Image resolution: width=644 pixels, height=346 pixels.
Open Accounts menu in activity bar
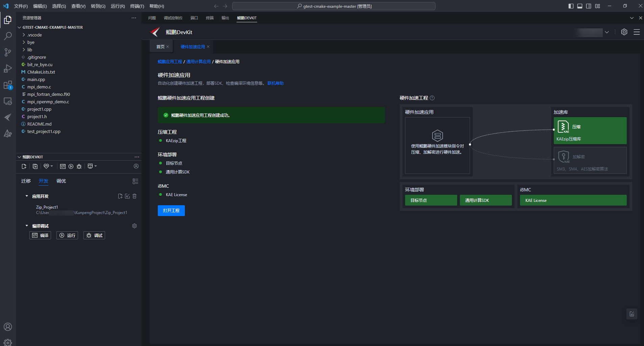pyautogui.click(x=8, y=327)
